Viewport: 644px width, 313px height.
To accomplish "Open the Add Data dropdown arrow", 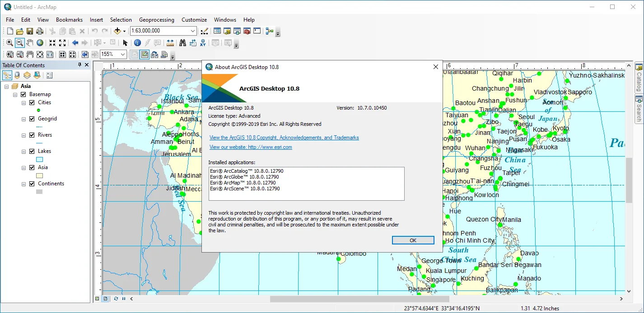I will [124, 31].
